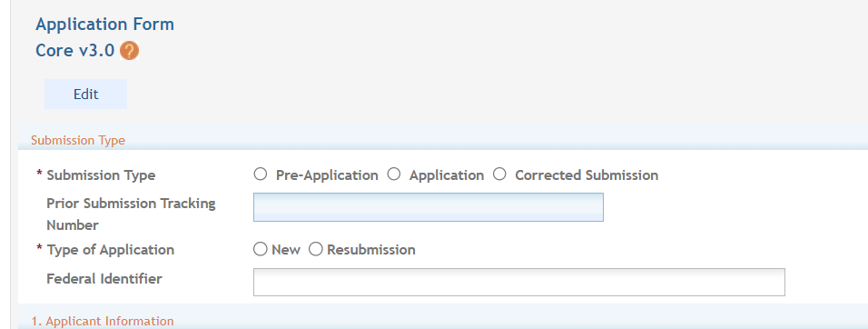
Task: Click the Pre-Application option text
Action: click(x=327, y=175)
